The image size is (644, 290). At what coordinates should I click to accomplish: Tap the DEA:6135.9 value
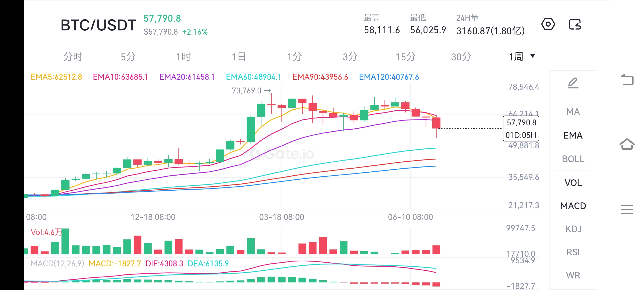point(208,263)
